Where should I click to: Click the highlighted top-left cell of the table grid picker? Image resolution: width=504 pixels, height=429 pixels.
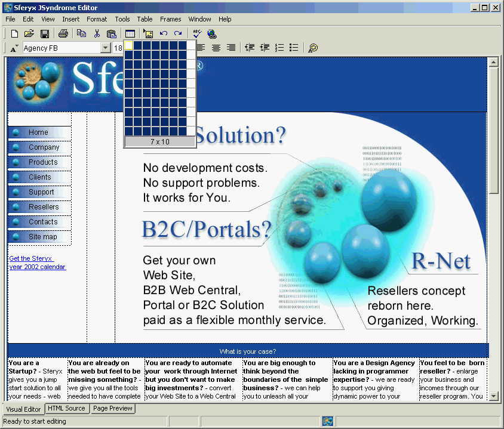click(x=129, y=45)
